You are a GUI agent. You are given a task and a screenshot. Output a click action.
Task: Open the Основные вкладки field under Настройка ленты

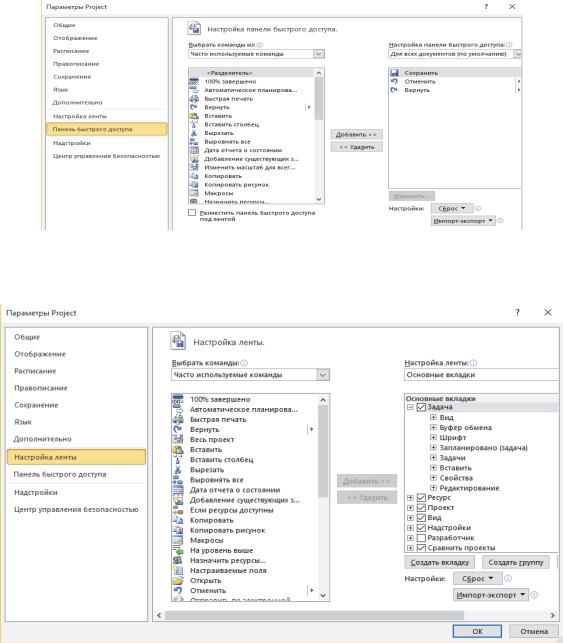click(481, 375)
